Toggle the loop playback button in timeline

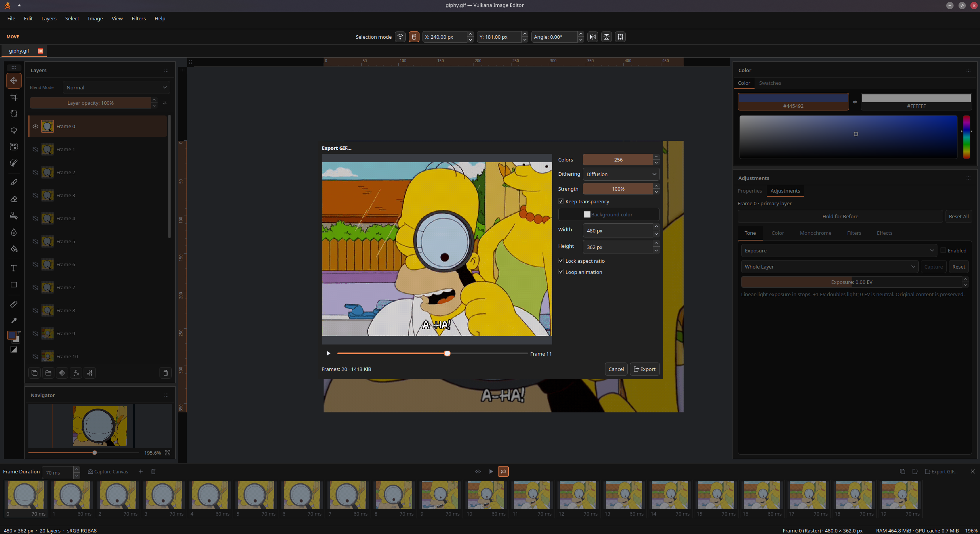(x=503, y=471)
